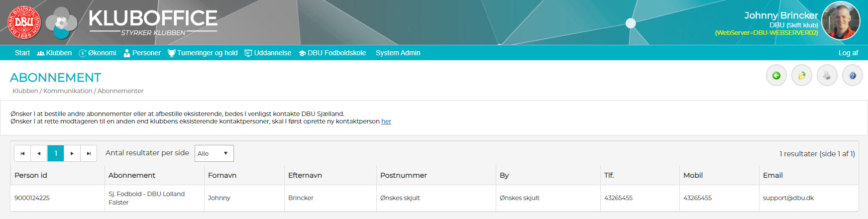Click the Skift klub link
868x219 pixels.
coord(802,25)
